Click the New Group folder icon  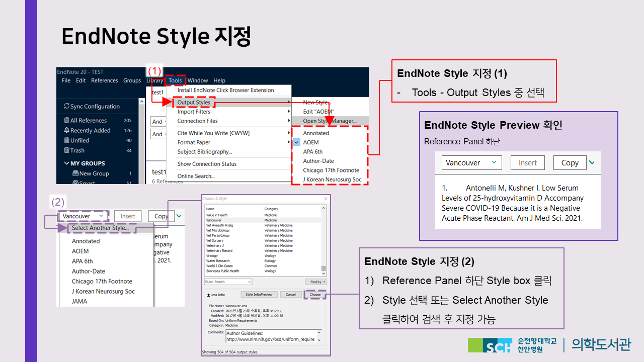click(75, 173)
